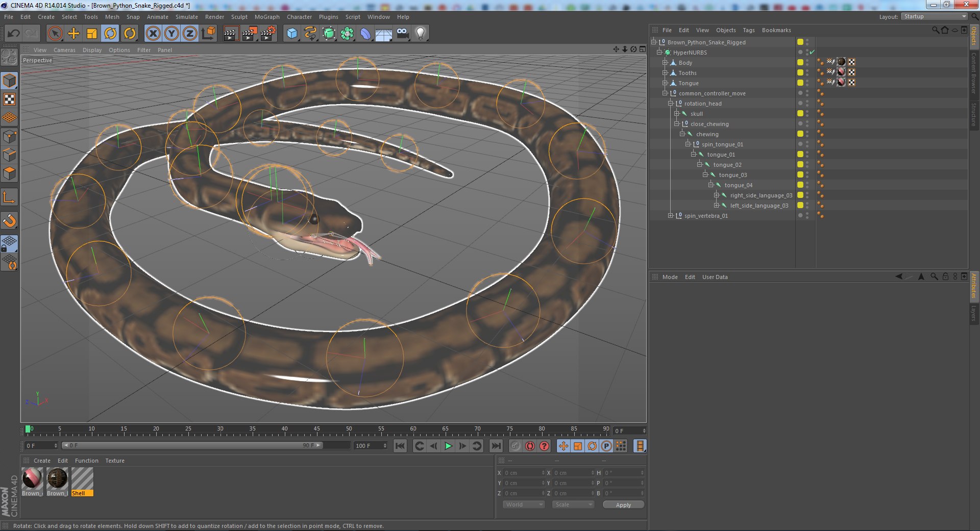
Task: Add a Cube primitive object
Action: pyautogui.click(x=292, y=34)
